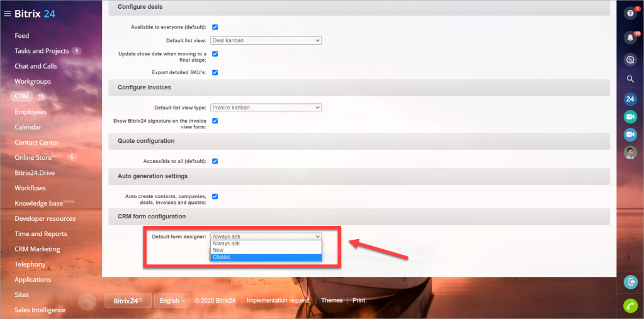The width and height of the screenshot is (644, 319).
Task: Open the English language selector
Action: click(172, 301)
